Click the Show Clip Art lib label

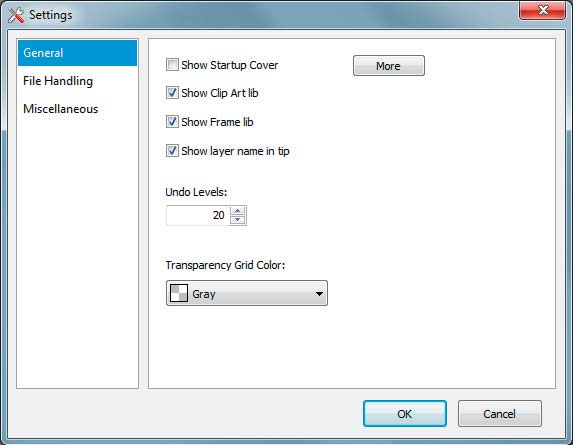(x=220, y=93)
